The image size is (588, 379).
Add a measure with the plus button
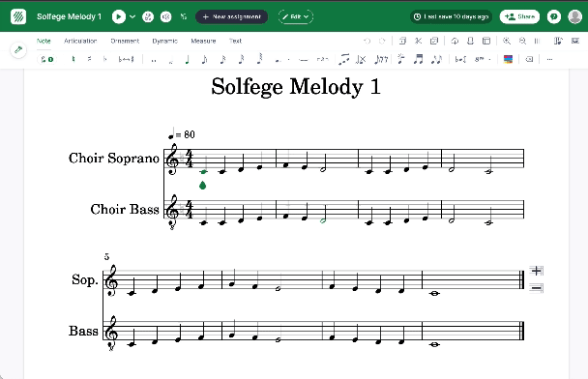click(x=536, y=271)
